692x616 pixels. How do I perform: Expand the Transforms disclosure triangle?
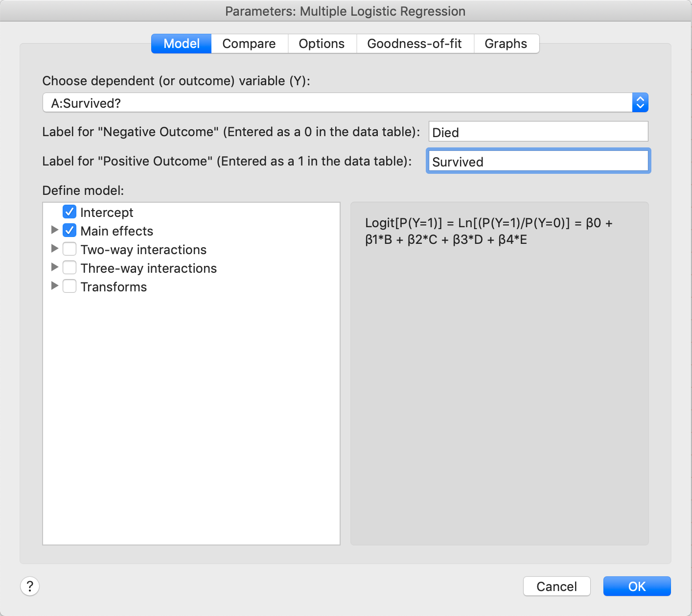click(55, 286)
